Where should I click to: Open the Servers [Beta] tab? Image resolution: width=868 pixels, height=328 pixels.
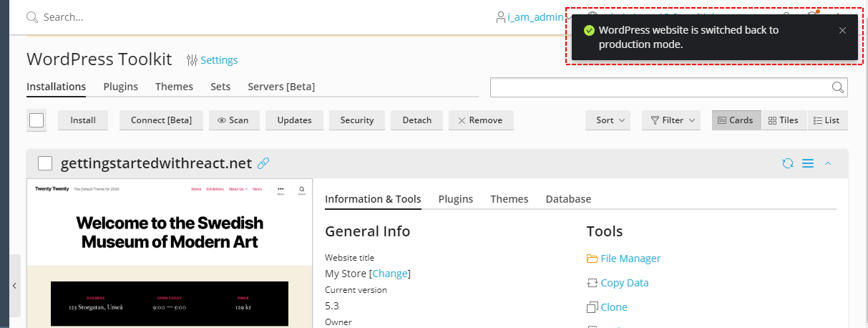[281, 87]
